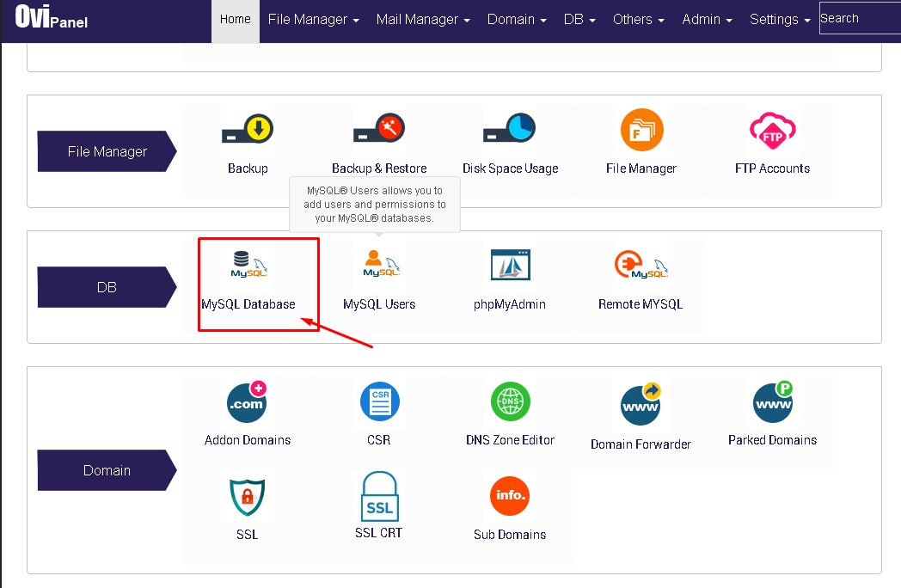
Task: Expand the Mail Manager dropdown
Action: [423, 18]
